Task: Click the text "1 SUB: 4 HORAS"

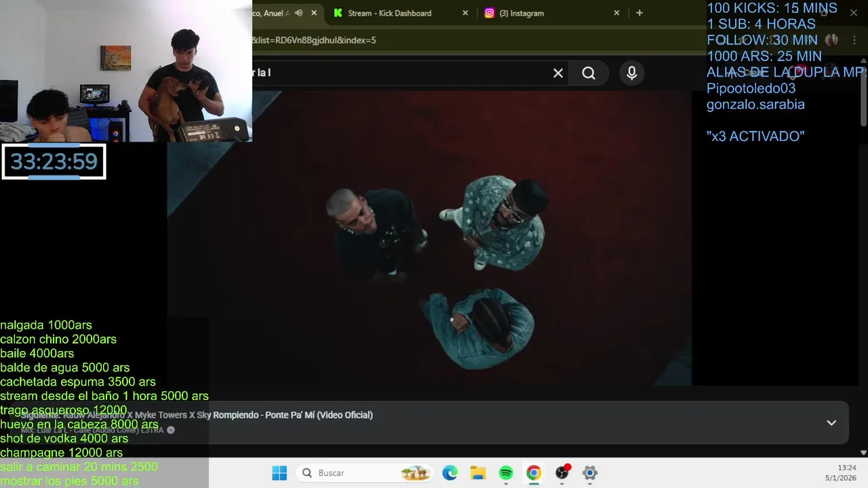Action: [761, 24]
